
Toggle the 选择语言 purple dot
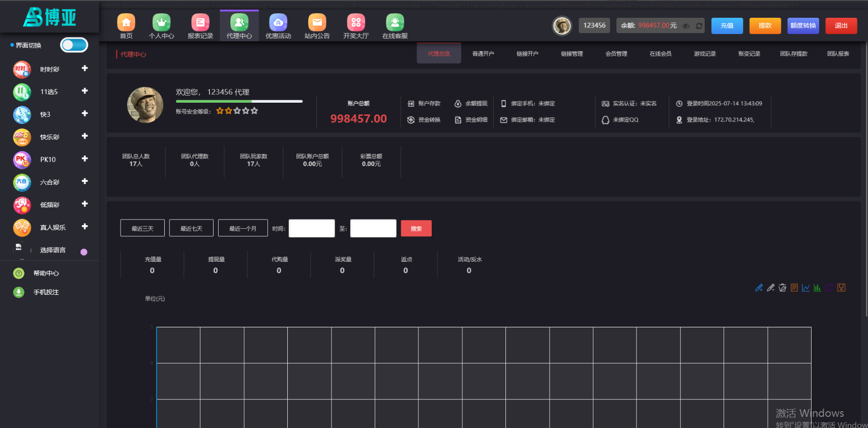pos(84,252)
